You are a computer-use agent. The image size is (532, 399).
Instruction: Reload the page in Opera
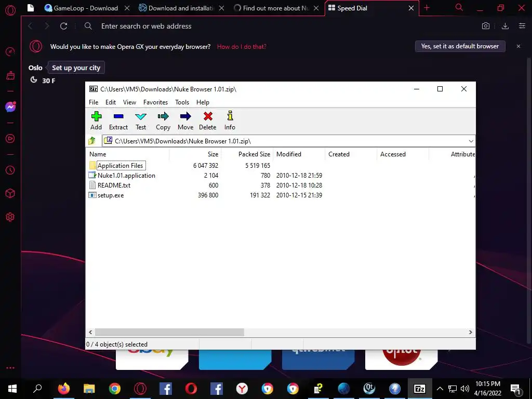[x=63, y=26]
